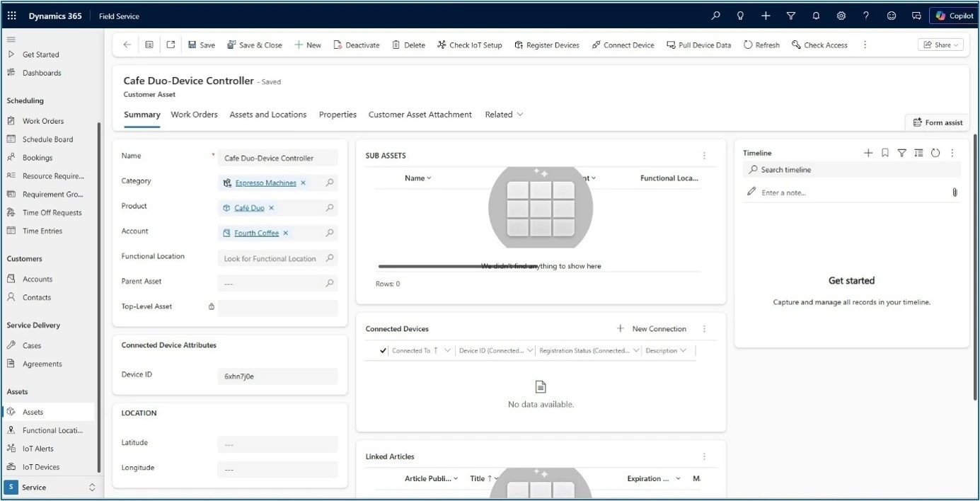The width and height of the screenshot is (980, 501).
Task: Go back using the arrow button
Action: (x=127, y=45)
